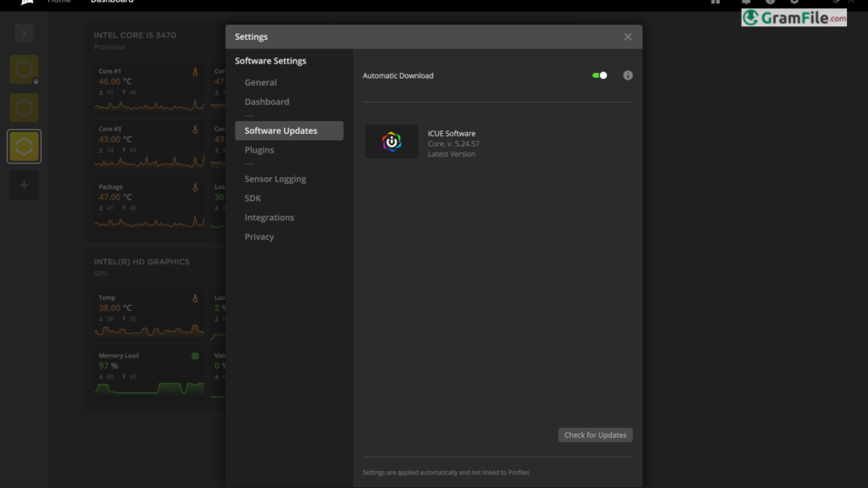Screen dimensions: 868x488
Task: Click the 'INTEL(R) HD GRAPHICS' heading
Action: click(x=142, y=262)
